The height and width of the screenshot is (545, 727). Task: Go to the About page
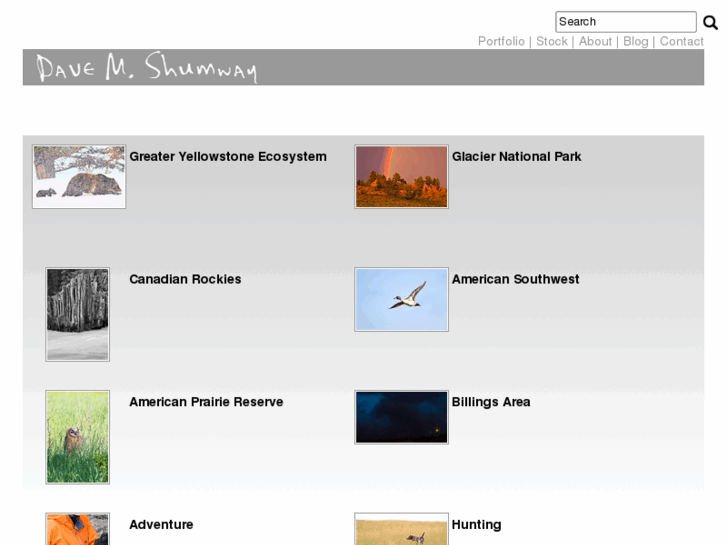595,41
